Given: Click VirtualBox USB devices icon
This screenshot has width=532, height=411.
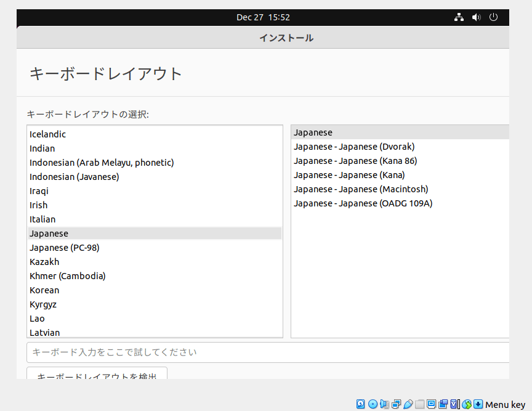Looking at the screenshot, I should pyautogui.click(x=408, y=404).
